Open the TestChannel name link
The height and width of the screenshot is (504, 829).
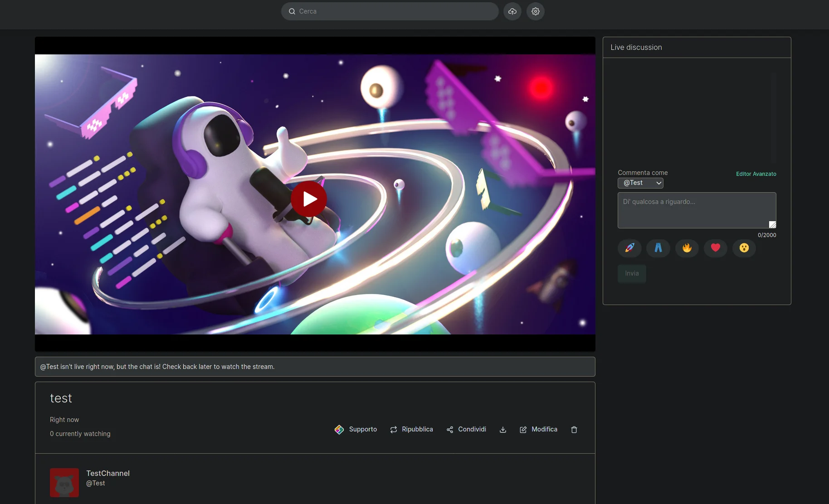[108, 473]
